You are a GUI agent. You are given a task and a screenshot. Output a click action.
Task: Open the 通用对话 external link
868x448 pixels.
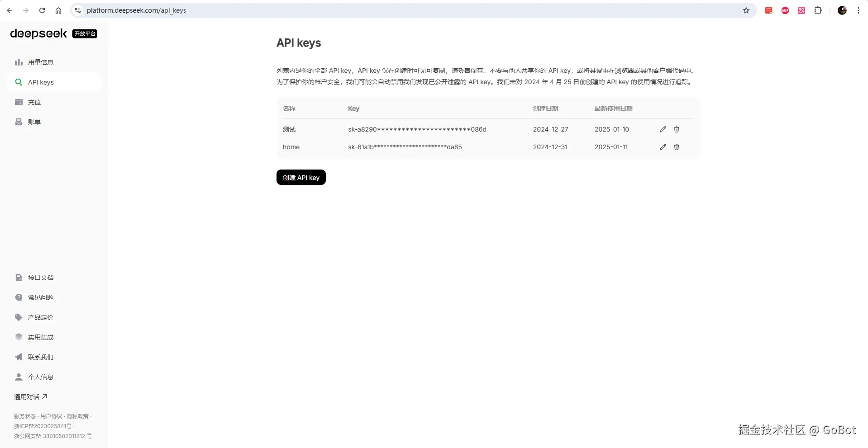point(30,397)
